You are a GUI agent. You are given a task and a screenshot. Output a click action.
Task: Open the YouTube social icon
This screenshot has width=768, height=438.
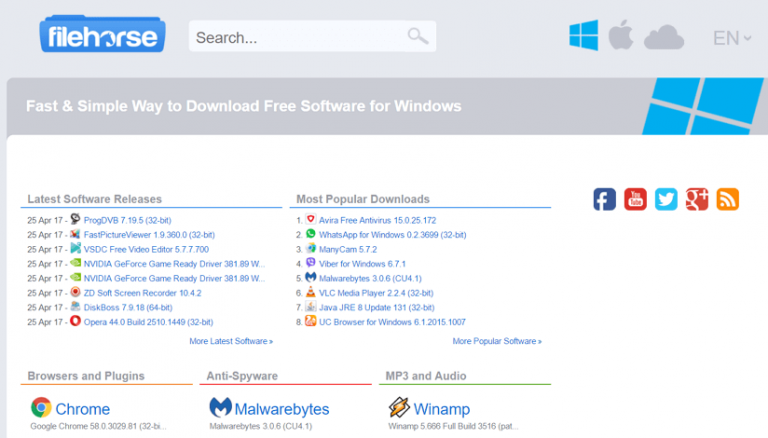pyautogui.click(x=635, y=199)
